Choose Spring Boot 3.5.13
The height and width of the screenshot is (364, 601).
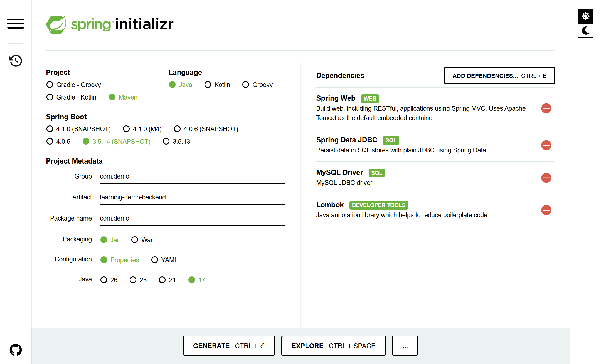[166, 141]
